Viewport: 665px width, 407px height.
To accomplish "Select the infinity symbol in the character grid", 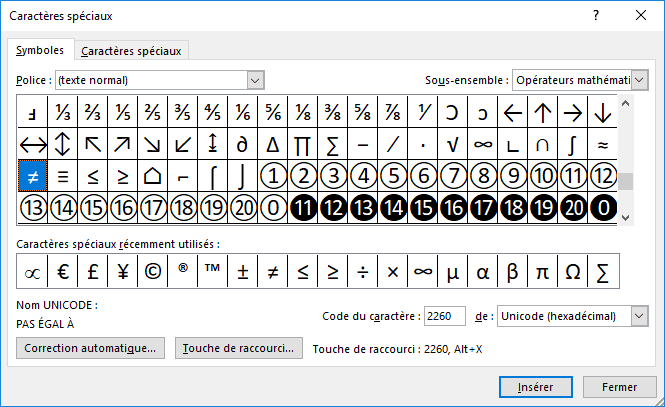I will tap(483, 144).
